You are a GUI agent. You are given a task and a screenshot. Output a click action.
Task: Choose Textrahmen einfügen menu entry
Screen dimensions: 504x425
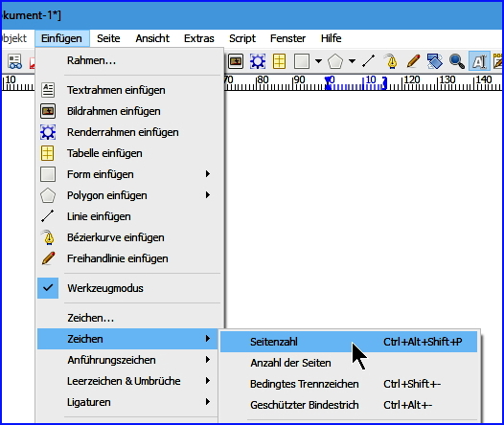130,90
